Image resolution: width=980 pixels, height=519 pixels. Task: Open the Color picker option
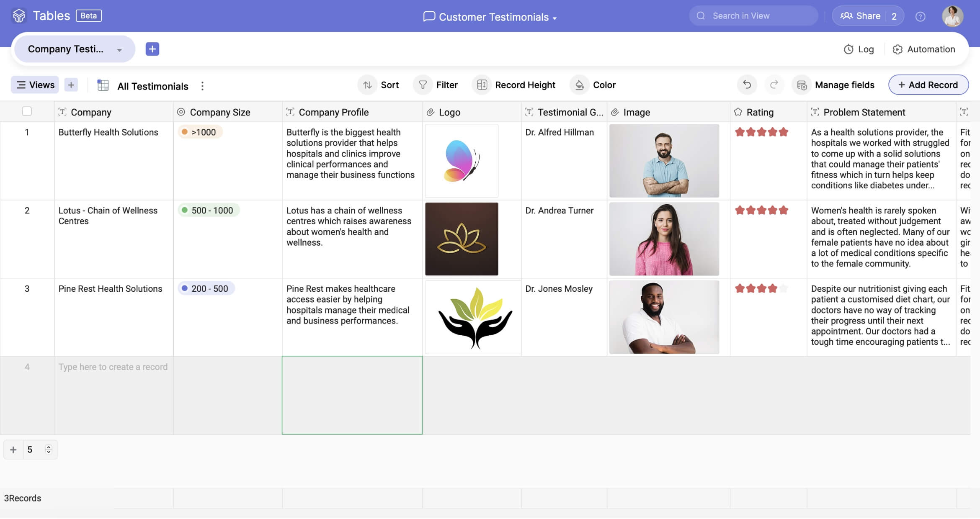[x=595, y=85]
